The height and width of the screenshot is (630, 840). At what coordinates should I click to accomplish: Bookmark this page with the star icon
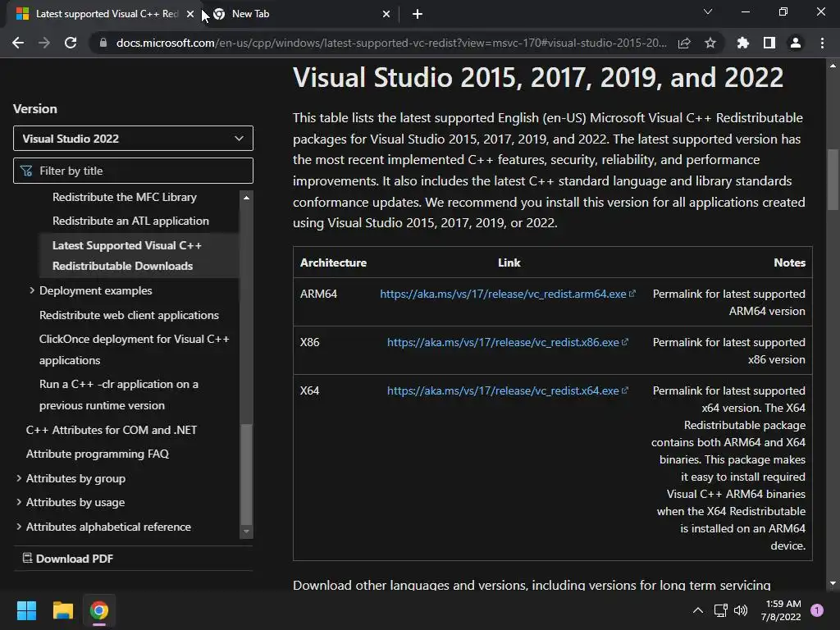(x=710, y=43)
